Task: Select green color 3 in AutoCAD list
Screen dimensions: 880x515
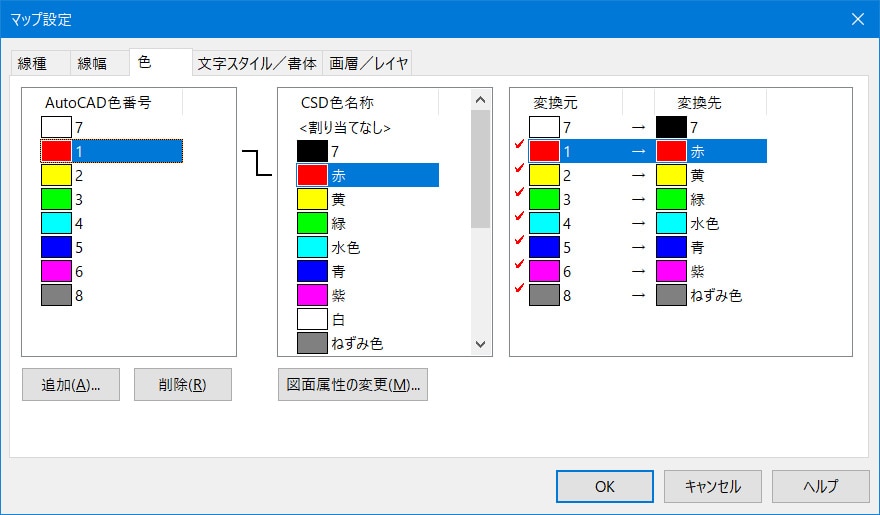Action: [80, 199]
